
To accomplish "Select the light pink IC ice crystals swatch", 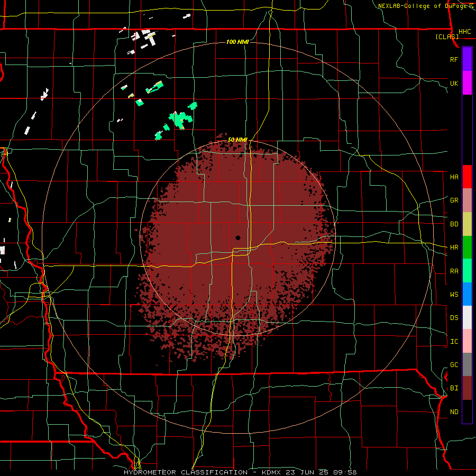I will pyautogui.click(x=467, y=341).
